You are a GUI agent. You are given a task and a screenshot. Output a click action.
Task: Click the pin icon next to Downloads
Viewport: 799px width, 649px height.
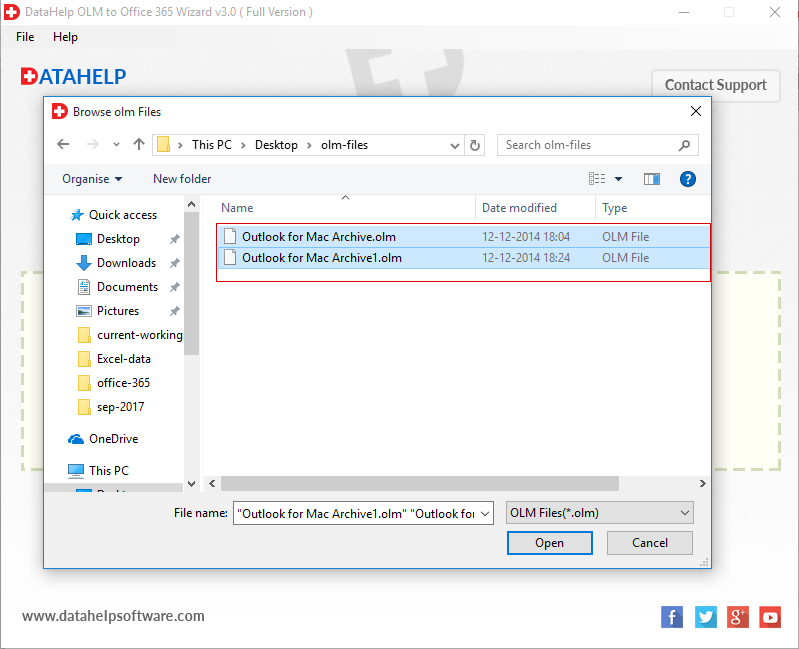pyautogui.click(x=174, y=263)
